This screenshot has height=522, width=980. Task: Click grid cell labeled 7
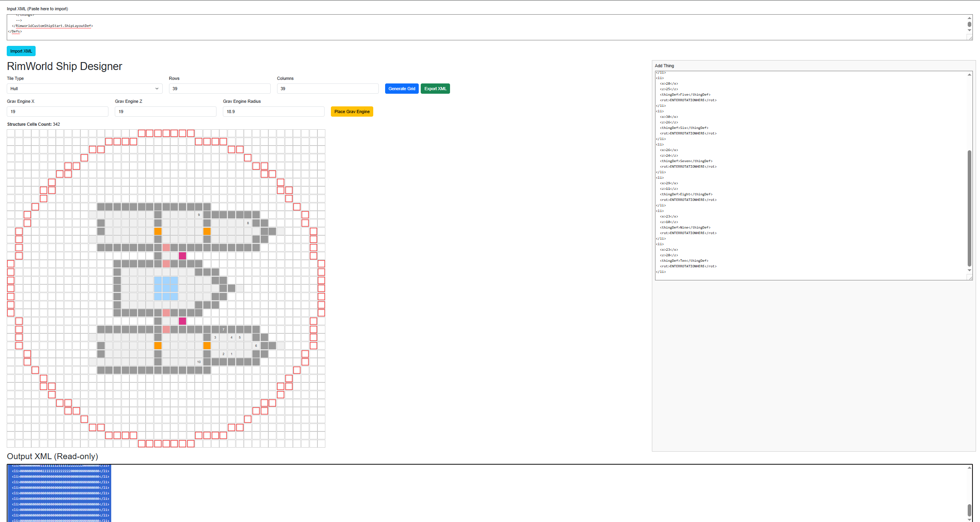tap(223, 329)
